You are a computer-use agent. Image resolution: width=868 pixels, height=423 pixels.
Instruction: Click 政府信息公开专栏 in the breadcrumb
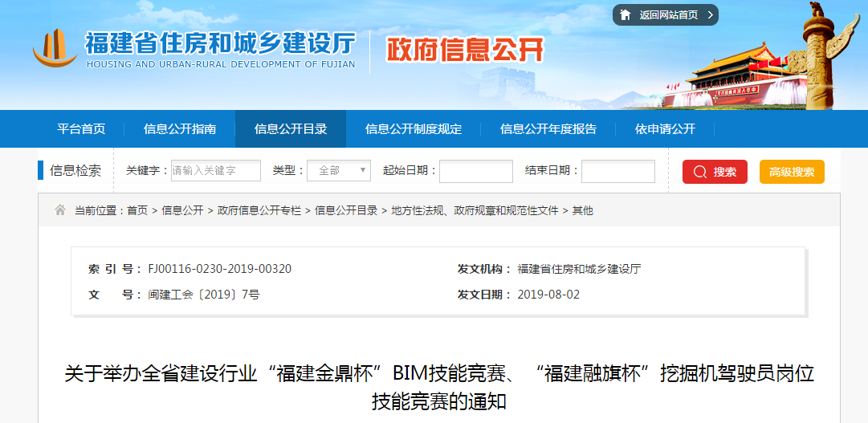click(x=259, y=210)
